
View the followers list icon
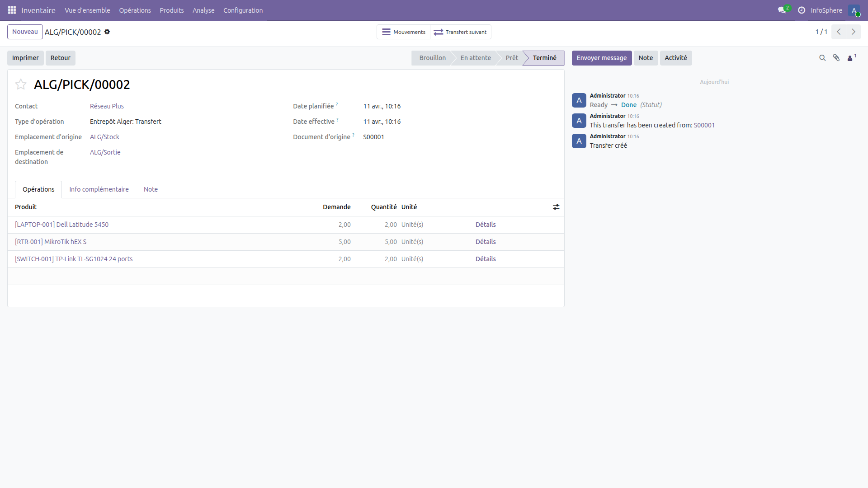(x=851, y=58)
